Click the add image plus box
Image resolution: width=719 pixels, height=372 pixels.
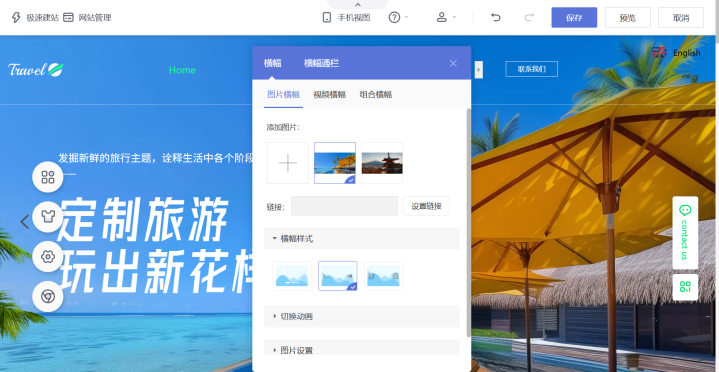click(288, 163)
